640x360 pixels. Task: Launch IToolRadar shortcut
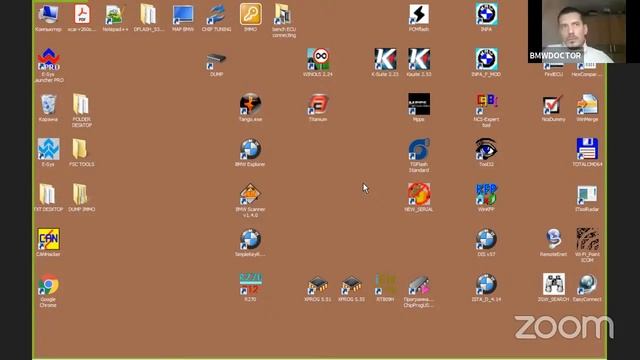(x=587, y=194)
